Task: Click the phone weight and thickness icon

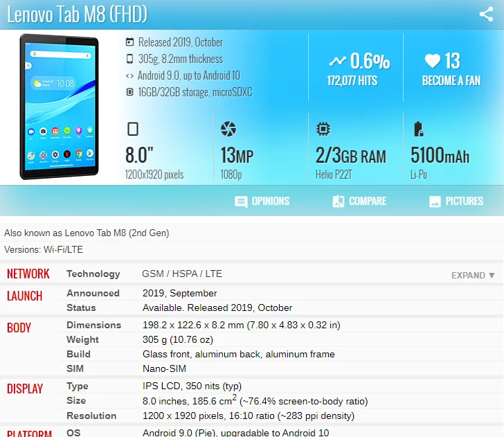Action: (x=129, y=59)
